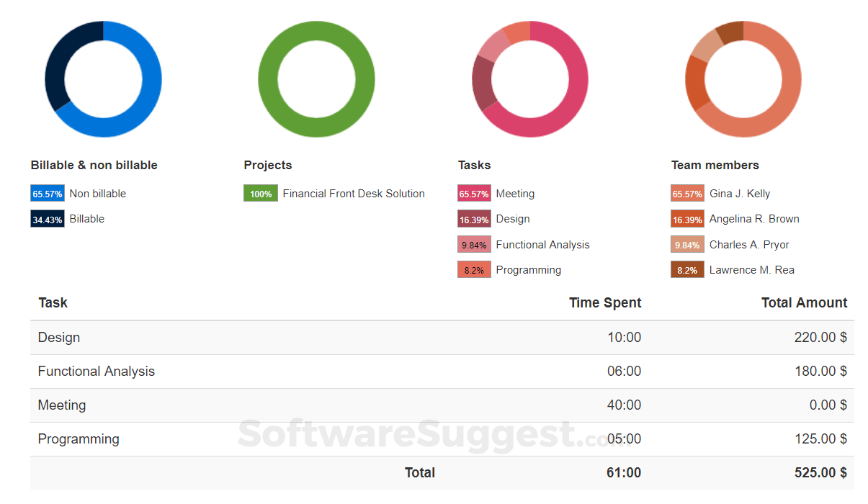
Task: Sort by the Time Spent column header
Action: (x=604, y=303)
